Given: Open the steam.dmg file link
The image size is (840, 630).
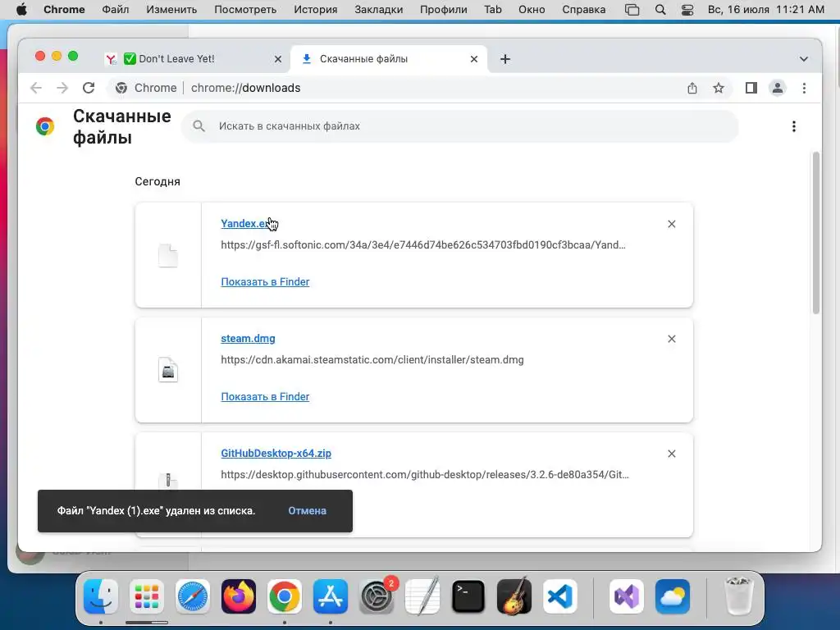Looking at the screenshot, I should tap(248, 339).
